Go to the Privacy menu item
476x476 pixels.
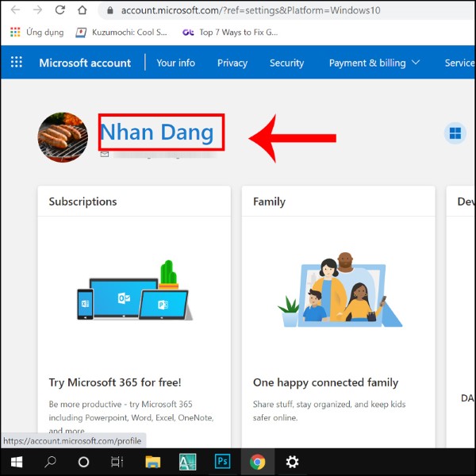(x=232, y=63)
